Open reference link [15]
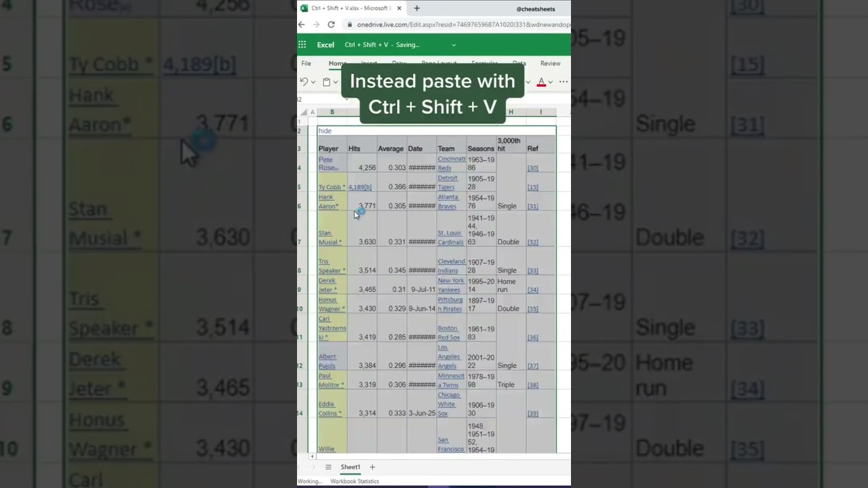 pos(533,187)
